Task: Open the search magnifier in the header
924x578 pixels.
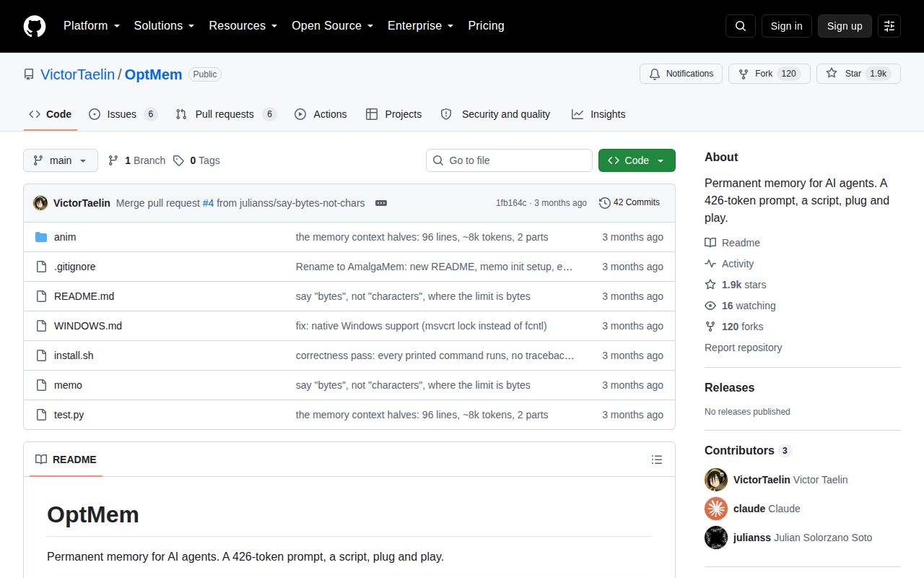Action: 741,26
